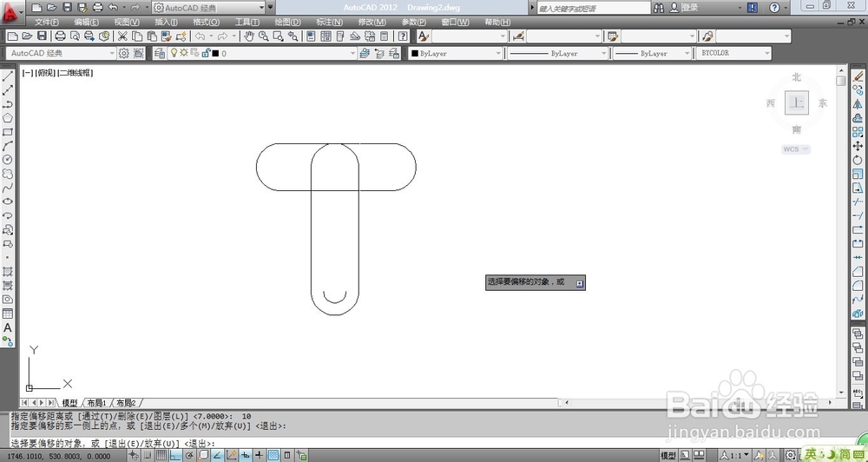
Task: Click the Zoom Realtime magnifier icon
Action: pos(264,36)
